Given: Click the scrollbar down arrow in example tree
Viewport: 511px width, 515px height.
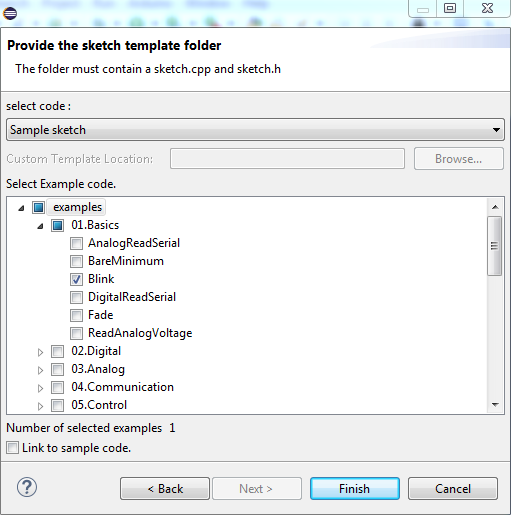Looking at the screenshot, I should click(495, 405).
